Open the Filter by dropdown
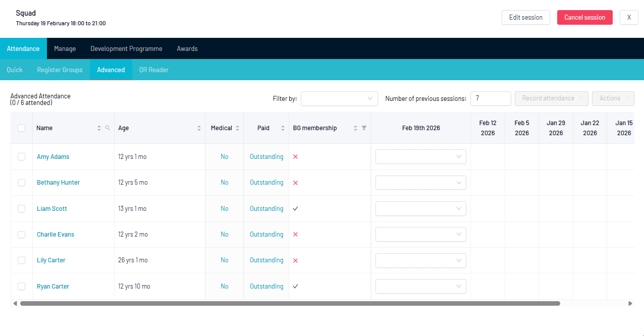The image size is (644, 336). [x=339, y=99]
